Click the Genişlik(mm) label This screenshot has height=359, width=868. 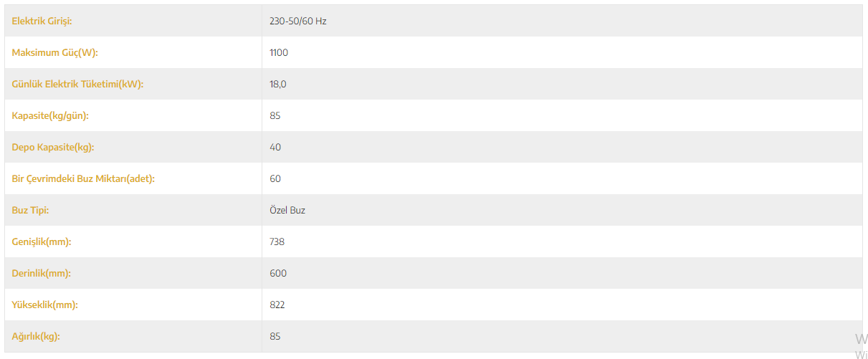(42, 242)
